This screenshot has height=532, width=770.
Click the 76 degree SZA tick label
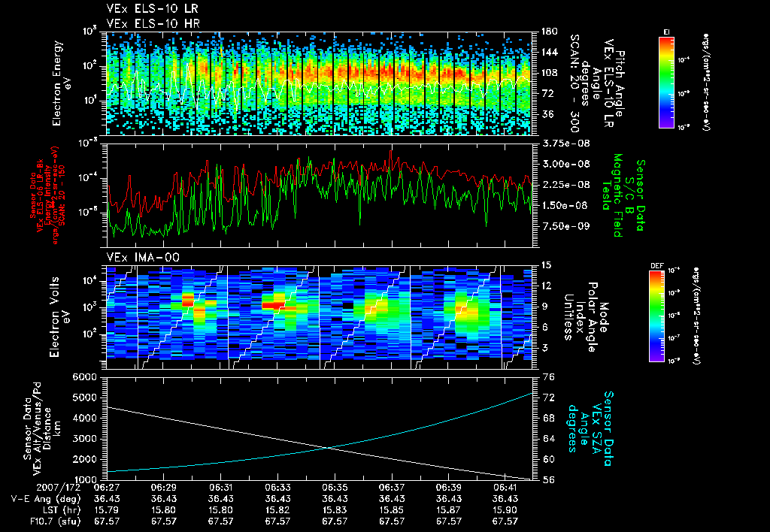(548, 377)
